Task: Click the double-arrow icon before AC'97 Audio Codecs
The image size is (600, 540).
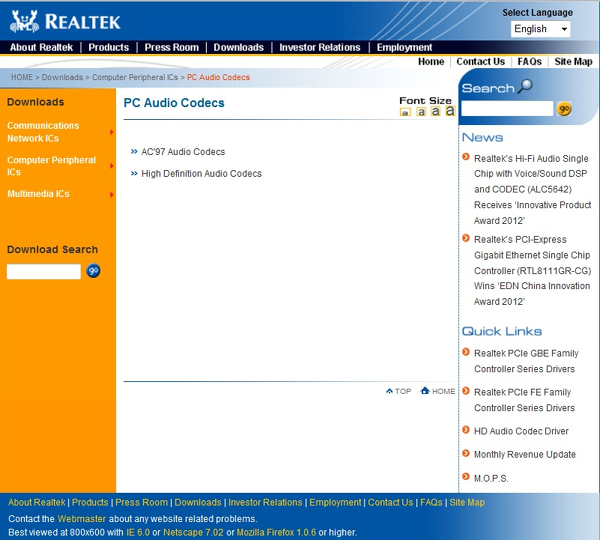Action: point(134,152)
